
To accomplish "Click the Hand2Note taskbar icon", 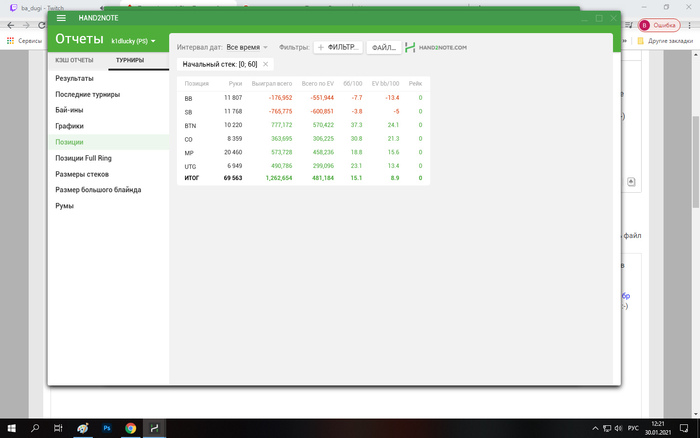I will click(154, 428).
